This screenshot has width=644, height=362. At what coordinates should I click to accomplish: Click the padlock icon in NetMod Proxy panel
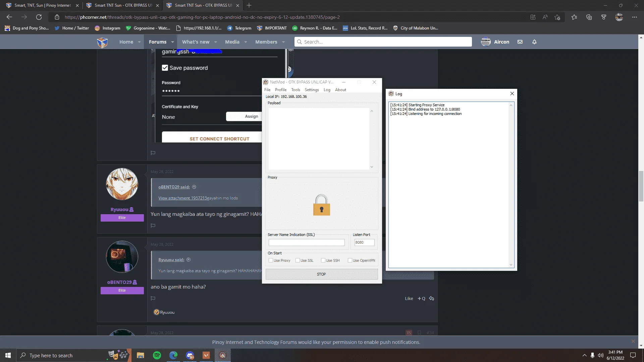point(321,205)
